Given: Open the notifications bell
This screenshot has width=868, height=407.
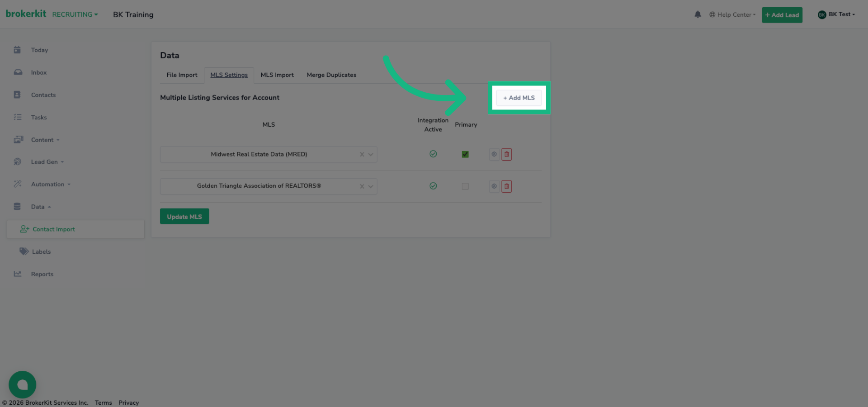Looking at the screenshot, I should pyautogui.click(x=698, y=14).
